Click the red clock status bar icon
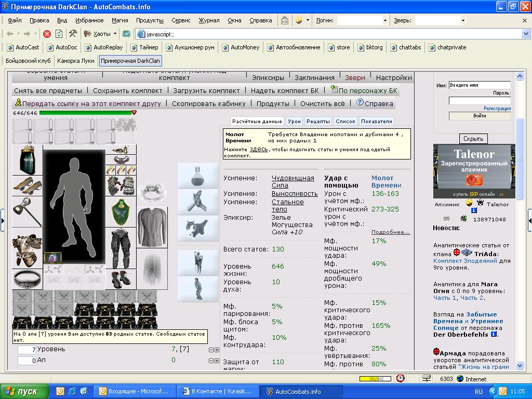 click(x=401, y=378)
